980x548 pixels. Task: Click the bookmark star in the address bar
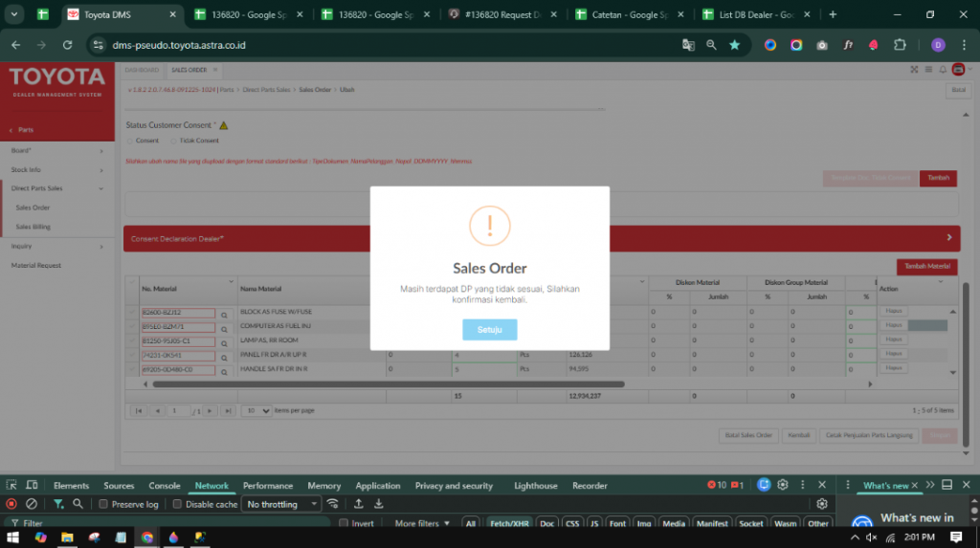734,45
